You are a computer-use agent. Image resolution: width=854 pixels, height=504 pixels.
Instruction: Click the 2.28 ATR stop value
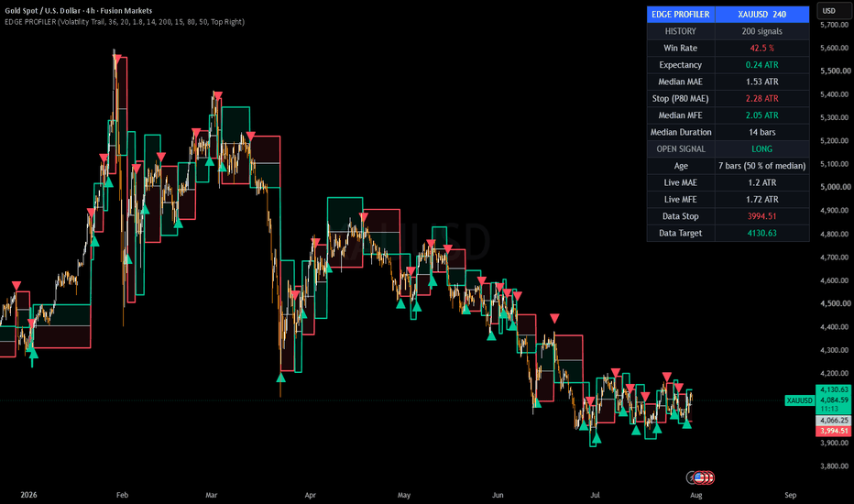point(762,99)
